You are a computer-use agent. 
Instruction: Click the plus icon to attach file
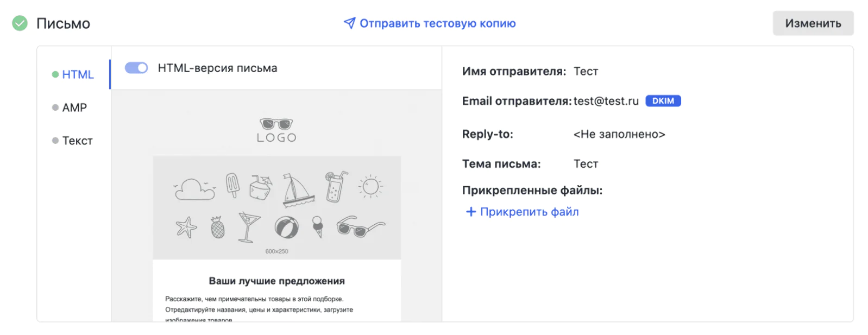click(x=471, y=212)
